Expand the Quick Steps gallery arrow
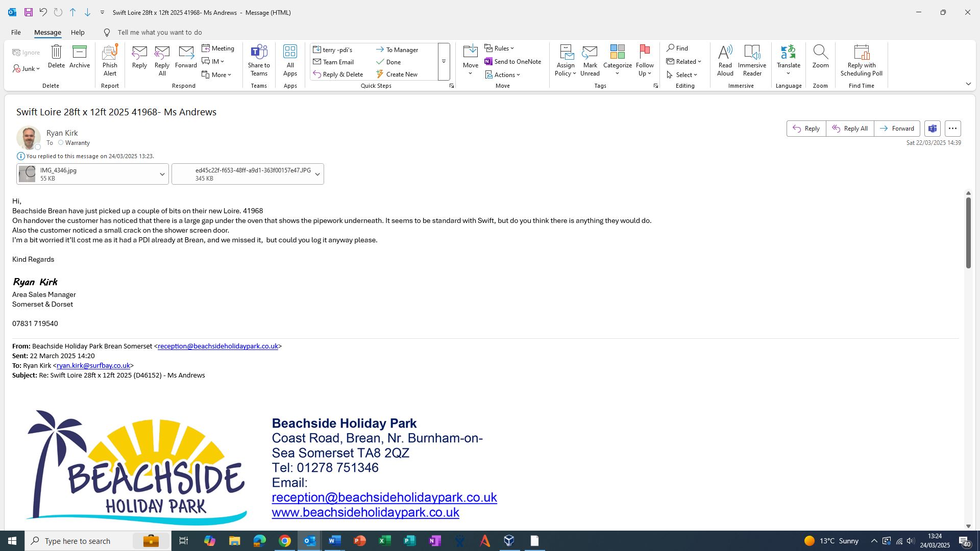The width and height of the screenshot is (980, 551). click(x=444, y=62)
